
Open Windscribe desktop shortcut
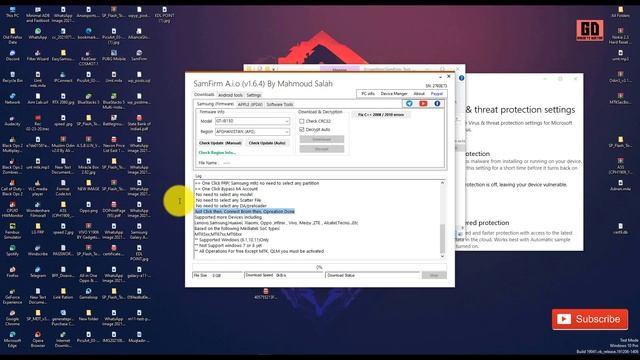tap(38, 250)
